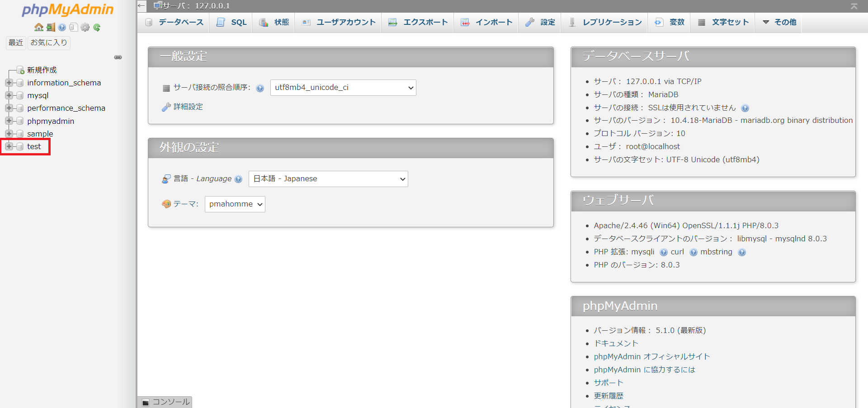Viewport: 868px width, 408px height.
Task: Open the pmahomme theme dropdown
Action: tap(235, 204)
